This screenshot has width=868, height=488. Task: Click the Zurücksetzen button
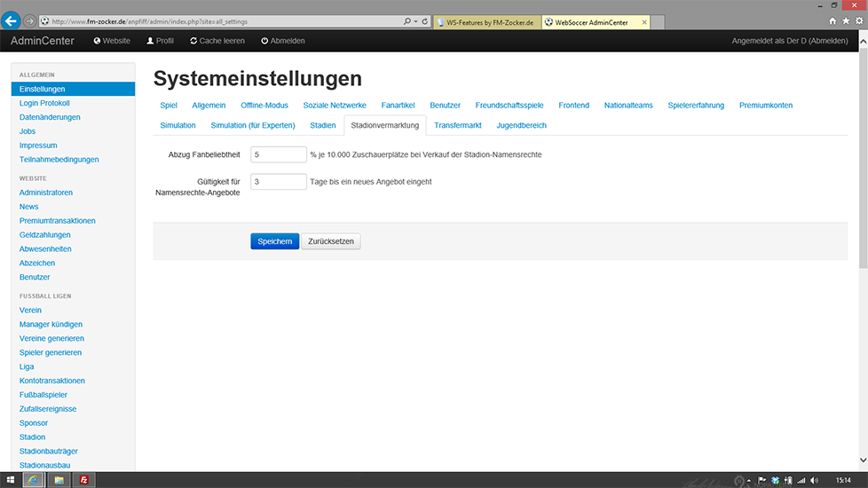pyautogui.click(x=331, y=241)
